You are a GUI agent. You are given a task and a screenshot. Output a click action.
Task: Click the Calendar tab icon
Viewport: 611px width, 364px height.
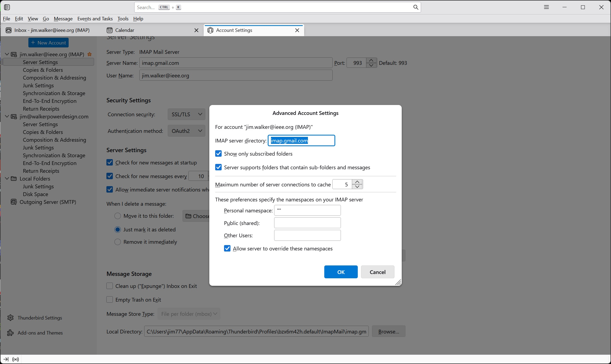tap(110, 30)
